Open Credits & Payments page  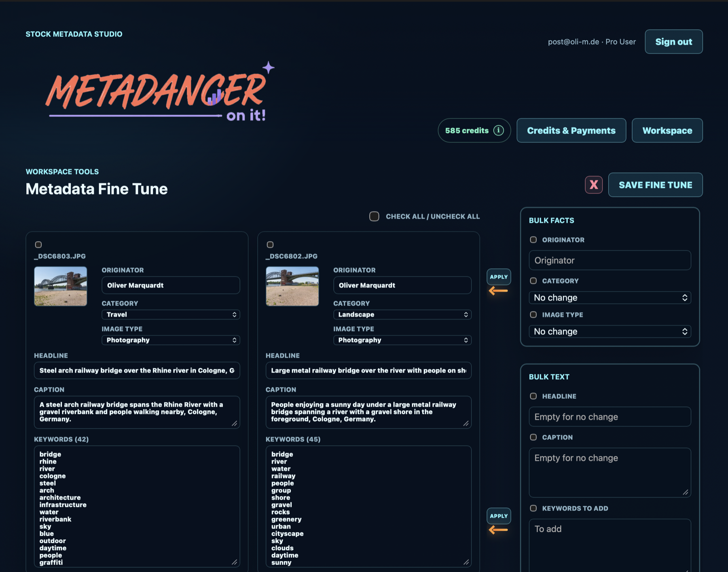(x=571, y=131)
